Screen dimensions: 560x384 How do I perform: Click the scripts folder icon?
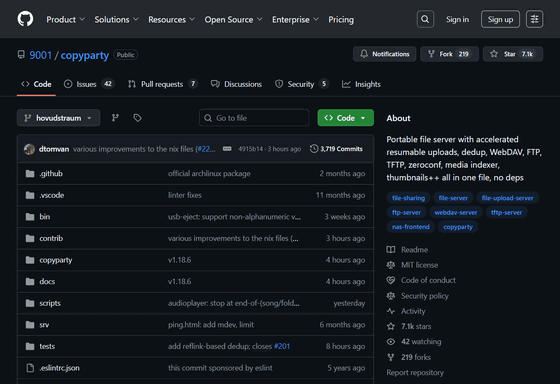coord(30,303)
